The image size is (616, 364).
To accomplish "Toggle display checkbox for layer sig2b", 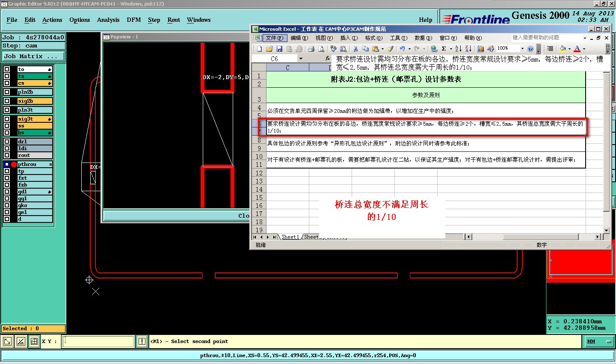I will [x=7, y=101].
